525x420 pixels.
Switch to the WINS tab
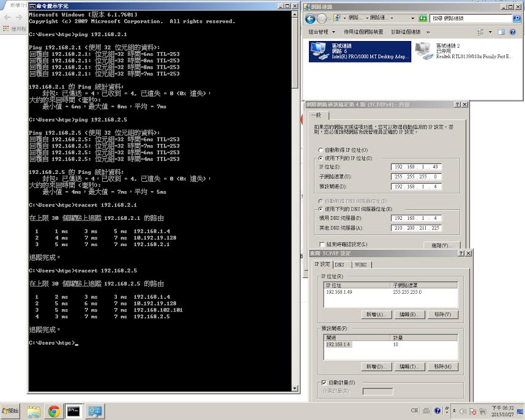[x=360, y=264]
